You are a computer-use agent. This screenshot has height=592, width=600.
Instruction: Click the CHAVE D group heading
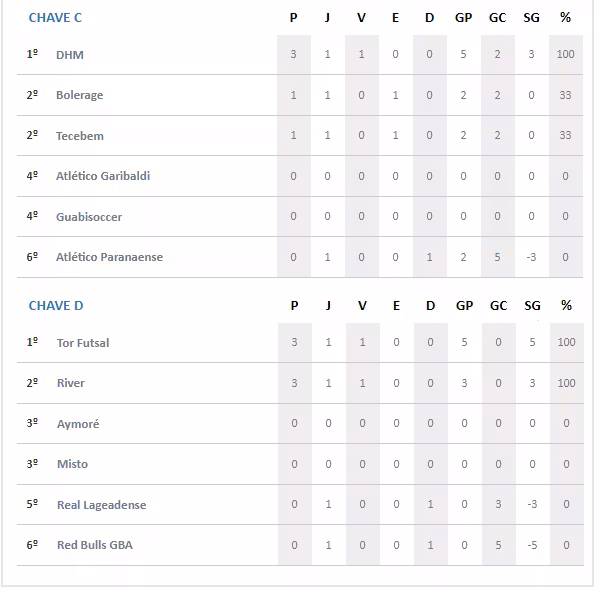(x=56, y=306)
